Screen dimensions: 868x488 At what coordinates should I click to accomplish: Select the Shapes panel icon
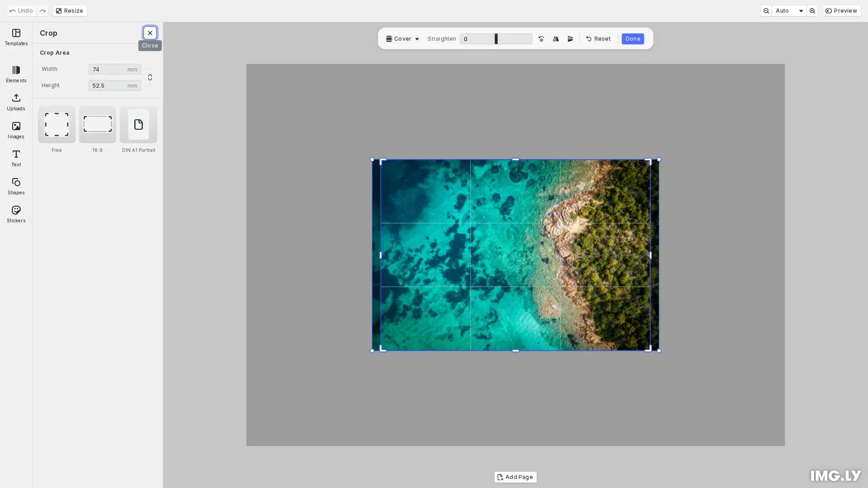16,187
